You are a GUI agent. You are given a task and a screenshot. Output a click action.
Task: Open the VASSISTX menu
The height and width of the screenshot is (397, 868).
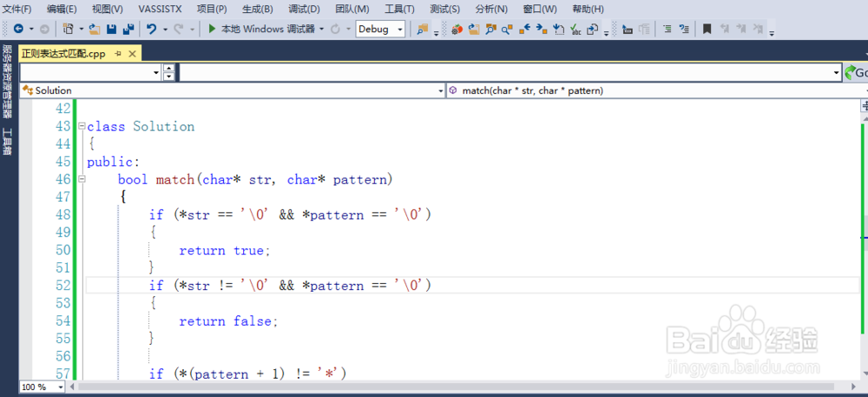(x=160, y=9)
